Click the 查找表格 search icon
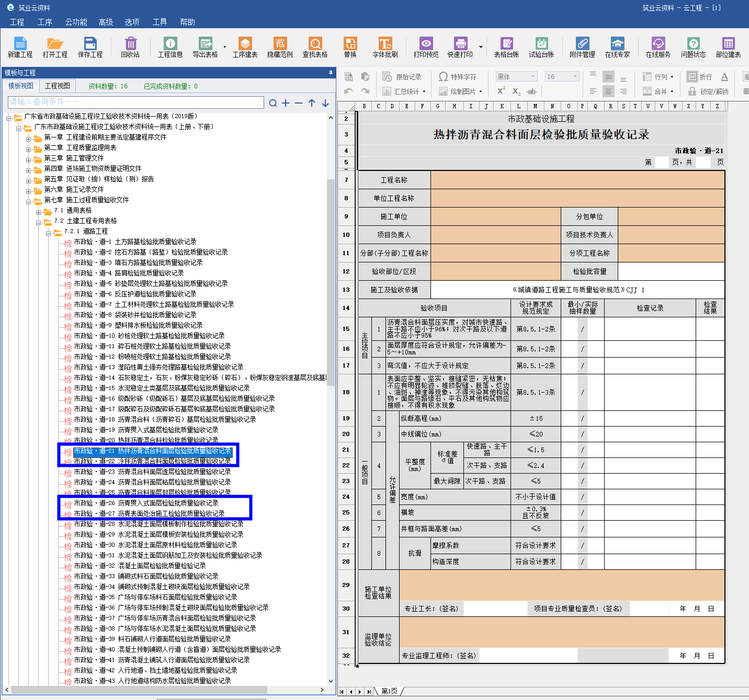This screenshot has height=700, width=749. tap(315, 47)
